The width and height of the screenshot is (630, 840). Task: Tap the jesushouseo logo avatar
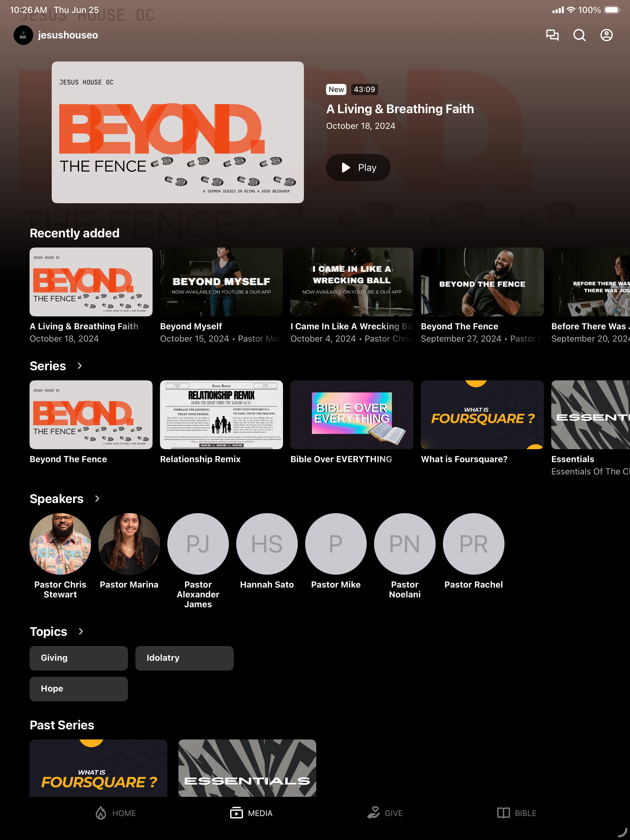23,35
